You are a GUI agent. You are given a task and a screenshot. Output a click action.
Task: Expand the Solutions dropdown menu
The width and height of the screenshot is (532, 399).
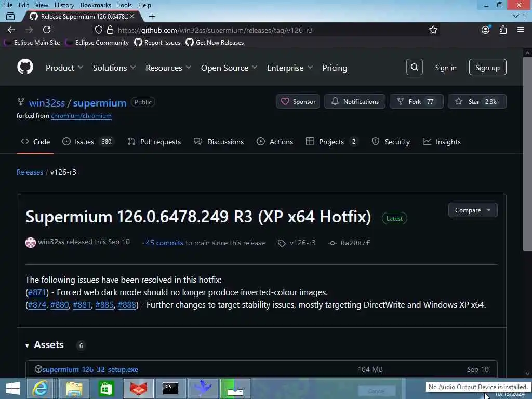click(114, 68)
